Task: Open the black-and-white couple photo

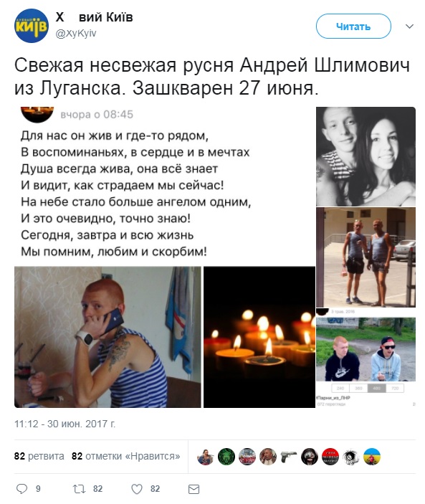Action: (366, 156)
